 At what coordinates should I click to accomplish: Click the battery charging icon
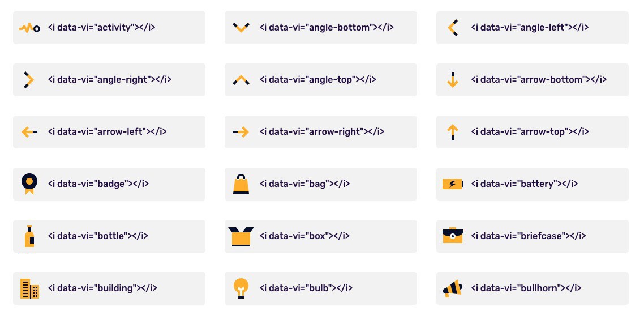452,184
